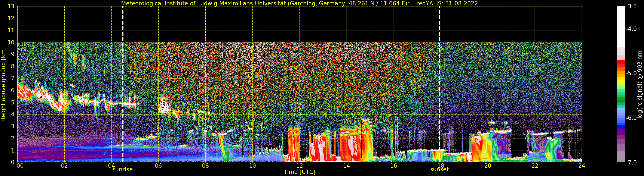Click the time axis tick label 16
This screenshot has width=644, height=176.
click(394, 166)
